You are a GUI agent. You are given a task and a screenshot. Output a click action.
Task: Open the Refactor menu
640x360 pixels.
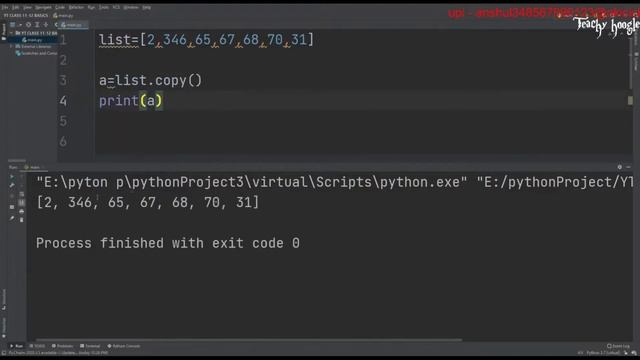(x=76, y=7)
